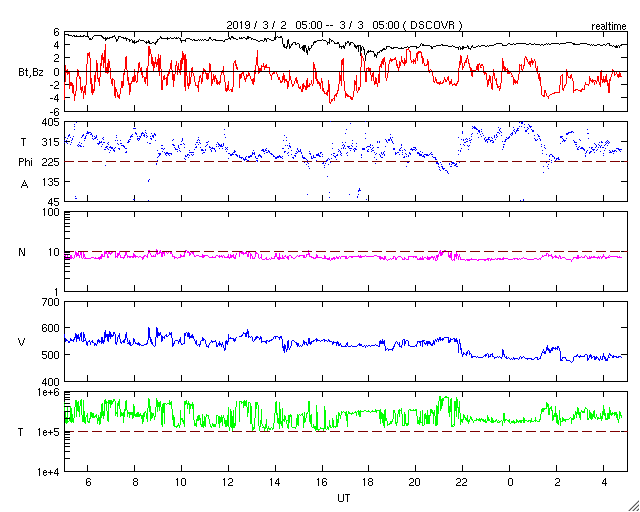Click the '14' hour label on the UT axis
Viewport: 640px width, 512px height.
coord(275,483)
